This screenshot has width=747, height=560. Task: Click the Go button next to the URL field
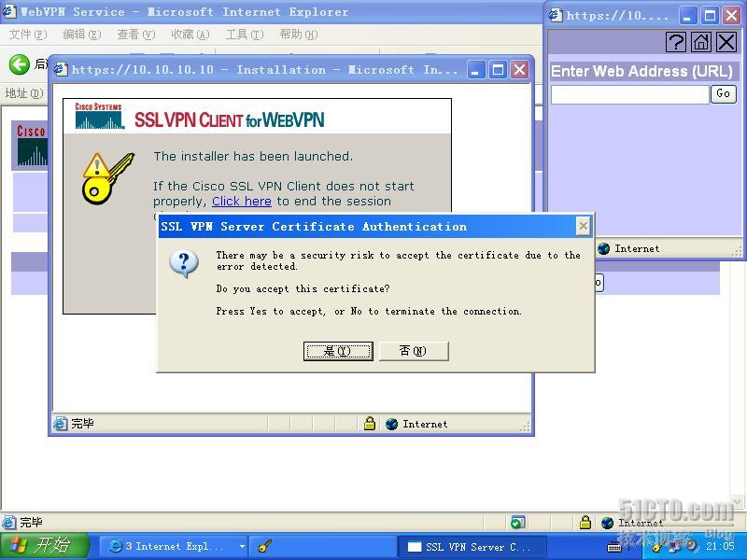tap(723, 94)
